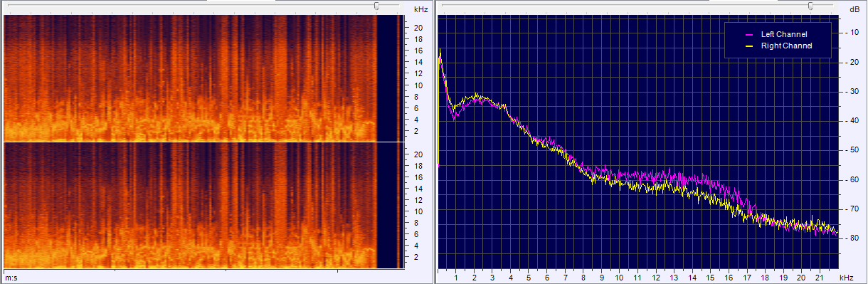Click the left part of the spectrum graph slider track
868x284 pixels.
coord(623,6)
